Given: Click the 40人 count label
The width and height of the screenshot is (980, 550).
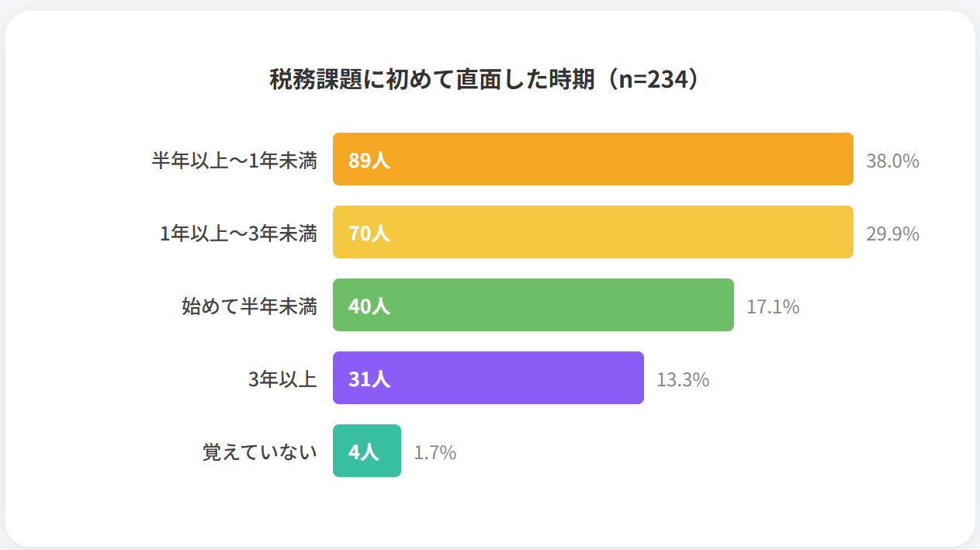Looking at the screenshot, I should pyautogui.click(x=369, y=306).
